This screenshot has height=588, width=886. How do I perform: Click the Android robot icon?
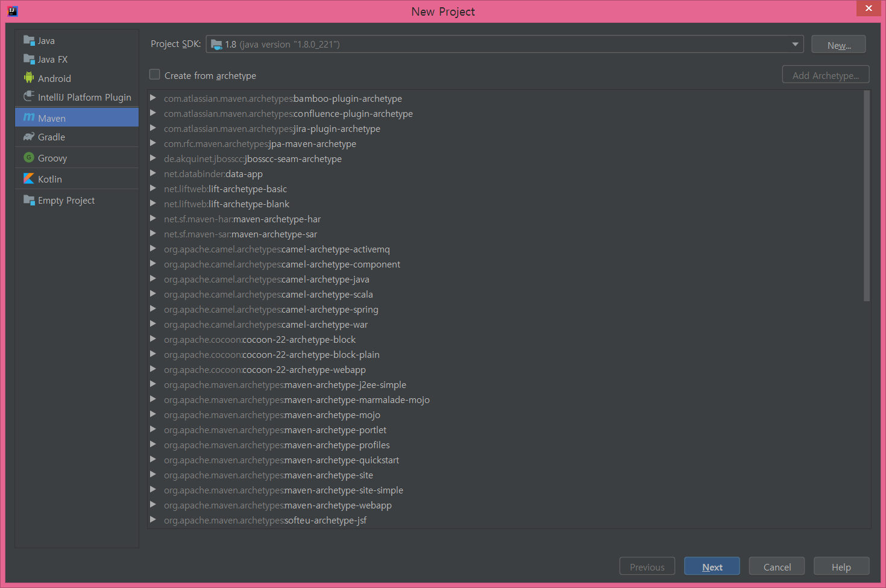[x=29, y=78]
